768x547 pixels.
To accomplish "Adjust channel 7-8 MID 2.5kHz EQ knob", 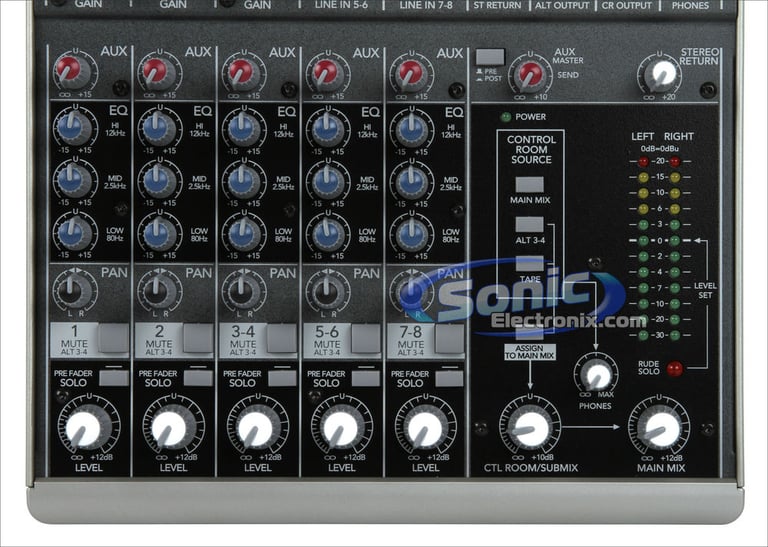I will pyautogui.click(x=410, y=182).
